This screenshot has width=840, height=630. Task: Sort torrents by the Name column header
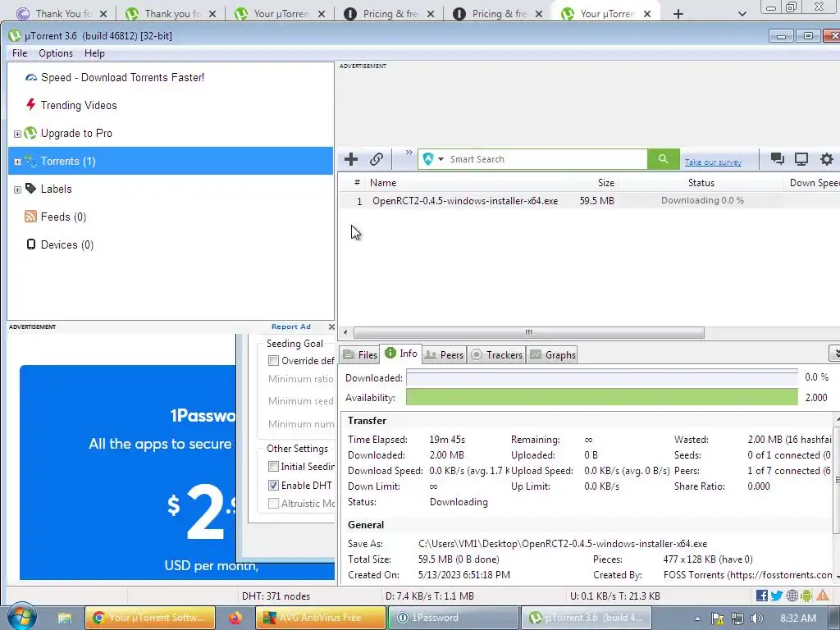(467, 183)
